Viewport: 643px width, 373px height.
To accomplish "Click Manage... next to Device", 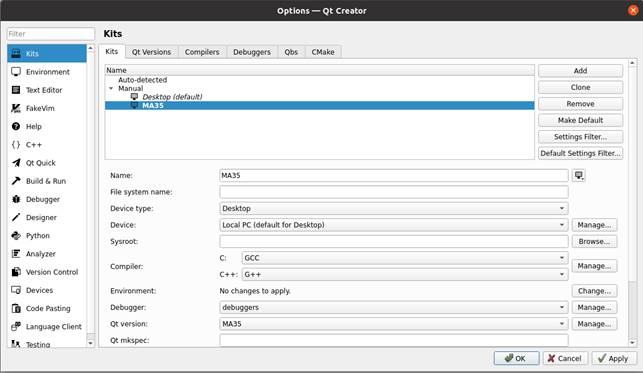I will (594, 225).
